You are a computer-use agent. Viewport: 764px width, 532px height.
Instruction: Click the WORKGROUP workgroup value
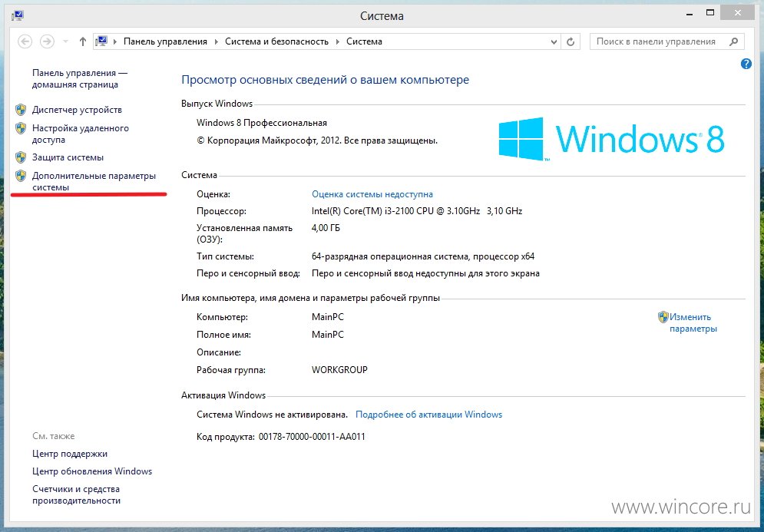pos(339,370)
